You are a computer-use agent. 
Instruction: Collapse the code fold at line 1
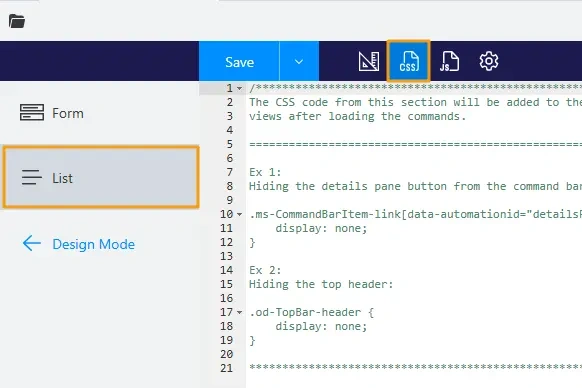pyautogui.click(x=239, y=88)
